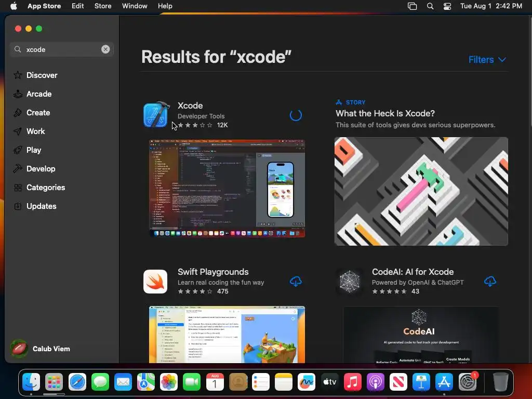The width and height of the screenshot is (532, 399).
Task: Open the Store menu
Action: 103,6
